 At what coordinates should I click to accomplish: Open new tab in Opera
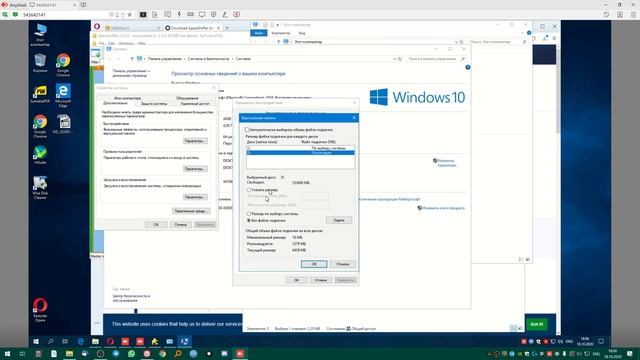[227, 28]
